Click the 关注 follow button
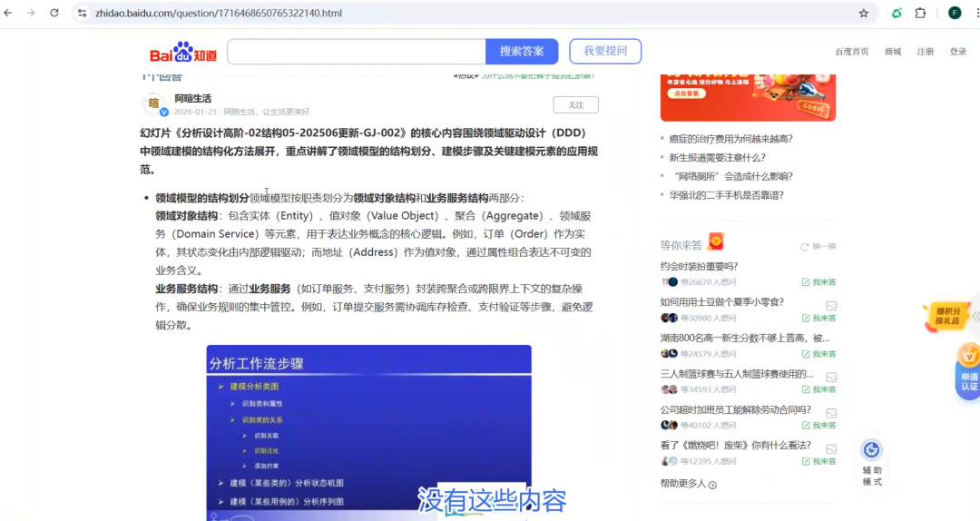980x521 pixels. pyautogui.click(x=575, y=105)
